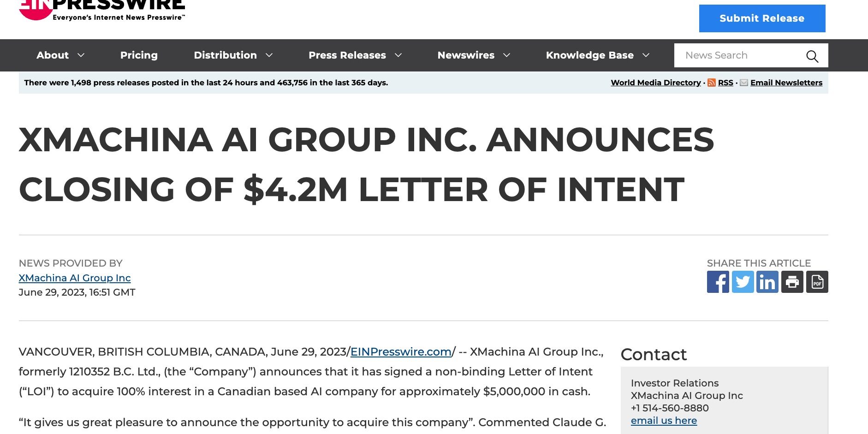868x434 pixels.
Task: Click the 'email us here' contact link
Action: coord(663,420)
